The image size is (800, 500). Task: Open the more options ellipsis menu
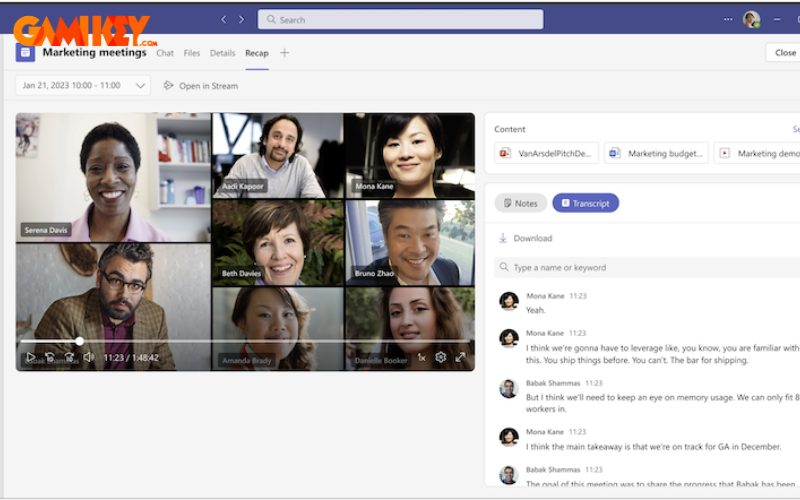(727, 19)
